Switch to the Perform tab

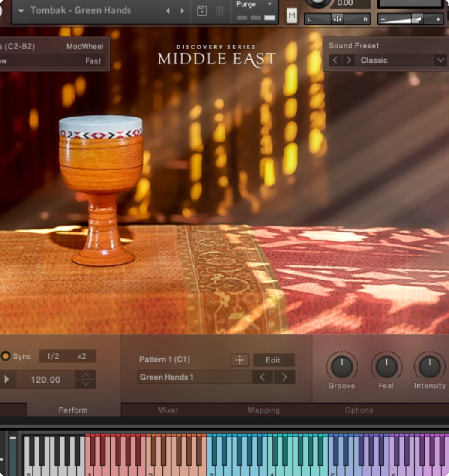click(73, 410)
